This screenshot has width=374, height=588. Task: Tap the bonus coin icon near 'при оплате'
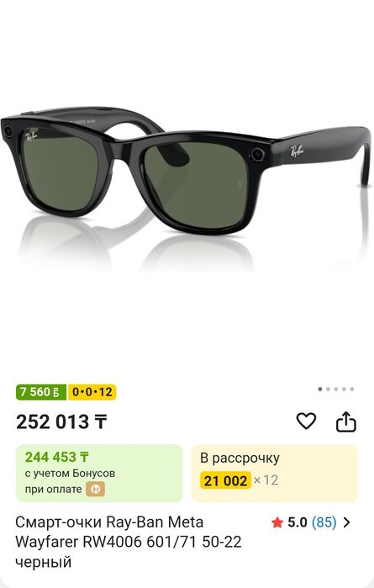click(96, 489)
